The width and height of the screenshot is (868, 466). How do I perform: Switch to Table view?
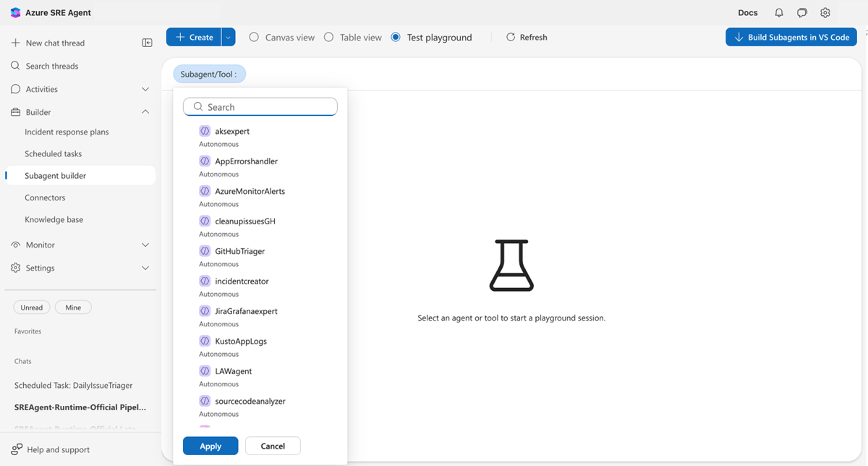tap(329, 37)
